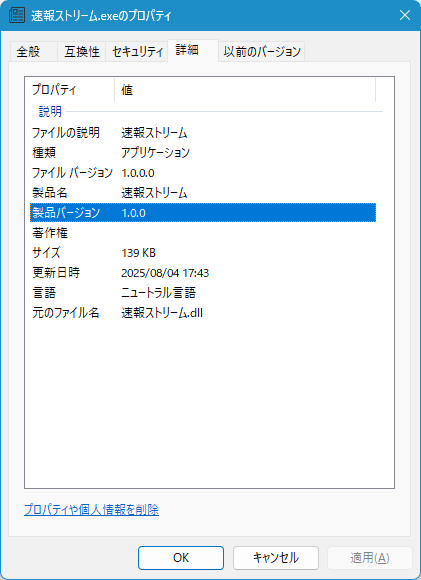Click the 139 KB size value

[x=138, y=253]
